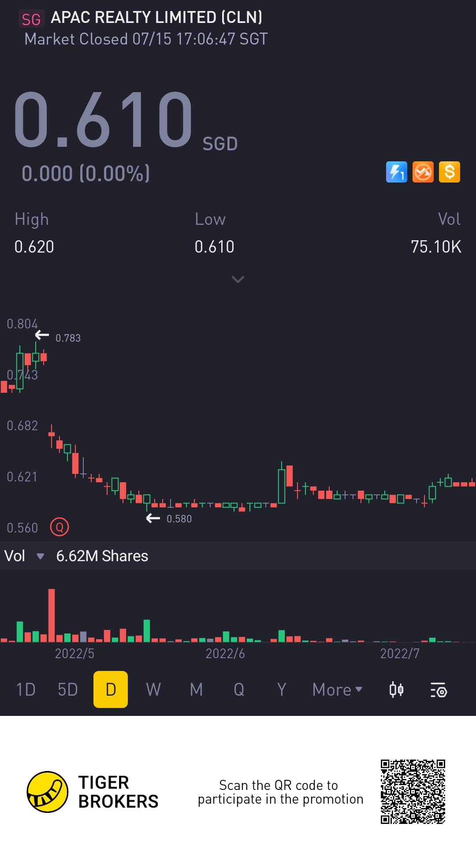Open the Vol indicator dropdown arrow
This screenshot has height=868, width=476.
click(40, 556)
